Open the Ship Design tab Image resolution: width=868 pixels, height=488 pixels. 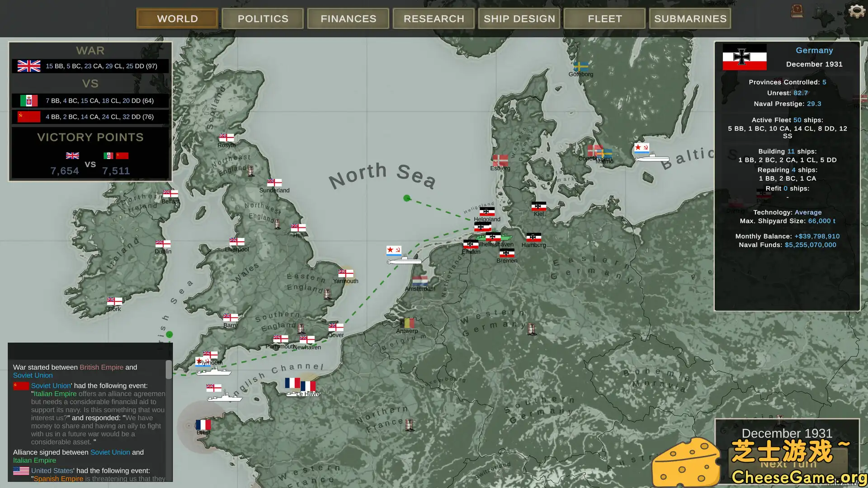pyautogui.click(x=519, y=19)
